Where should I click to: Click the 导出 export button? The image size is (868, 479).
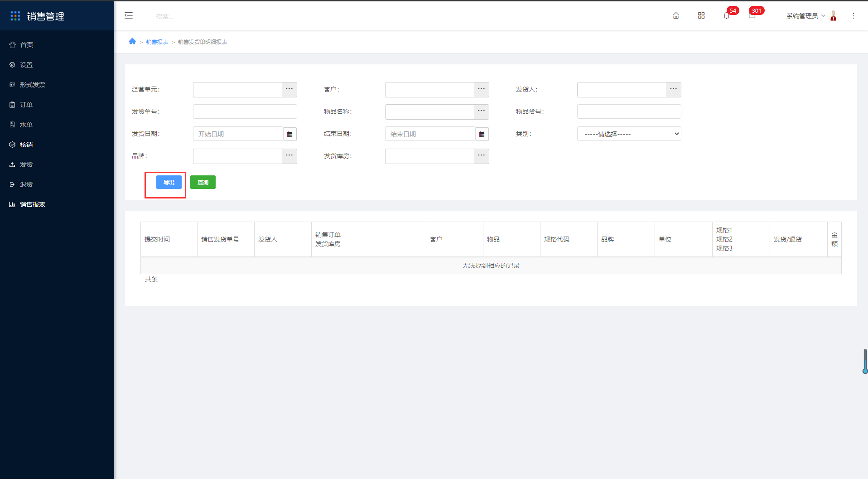(x=169, y=182)
